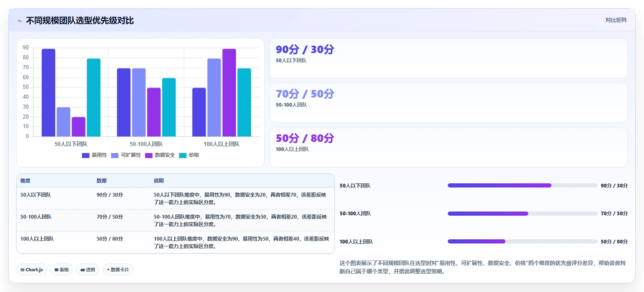The image size is (644, 292).
Task: Open the large 50分 / 80分 data card
Action: pyautogui.click(x=449, y=147)
